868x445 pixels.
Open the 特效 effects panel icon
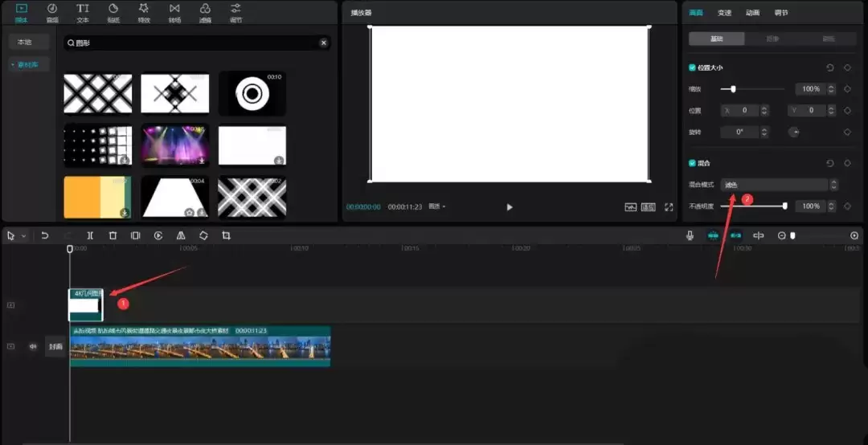144,12
